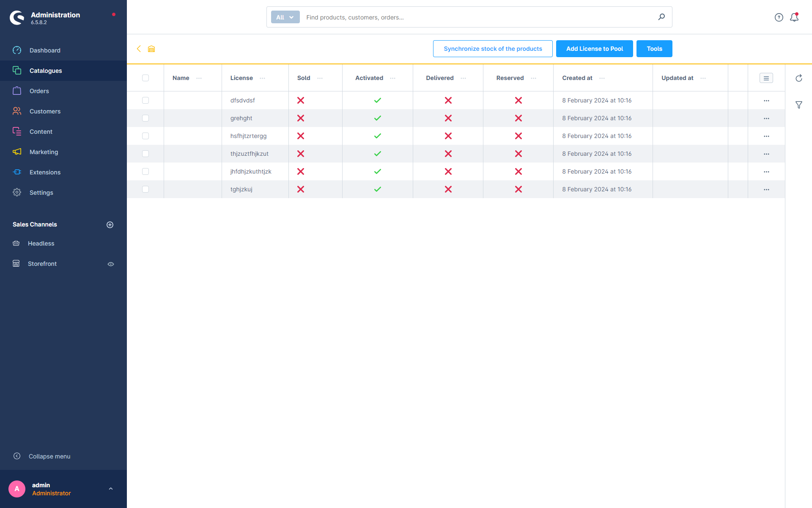This screenshot has width=812, height=508.
Task: Open the Dashboard menu label
Action: click(45, 50)
